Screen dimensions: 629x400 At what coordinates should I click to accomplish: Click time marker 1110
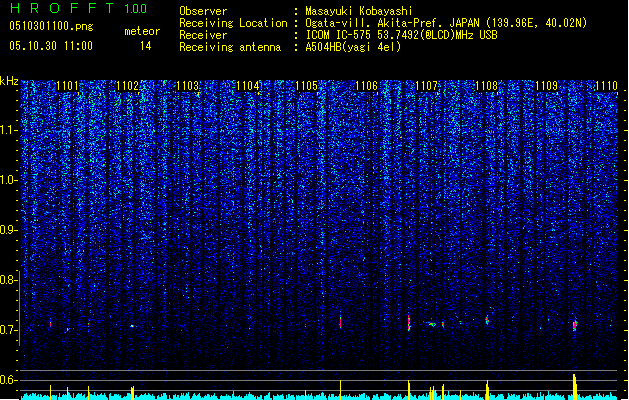(x=606, y=86)
